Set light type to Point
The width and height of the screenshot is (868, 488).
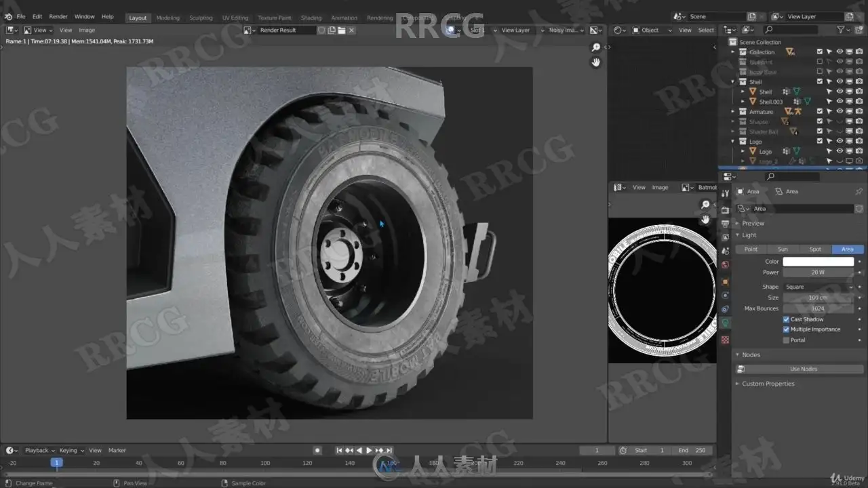(751, 249)
